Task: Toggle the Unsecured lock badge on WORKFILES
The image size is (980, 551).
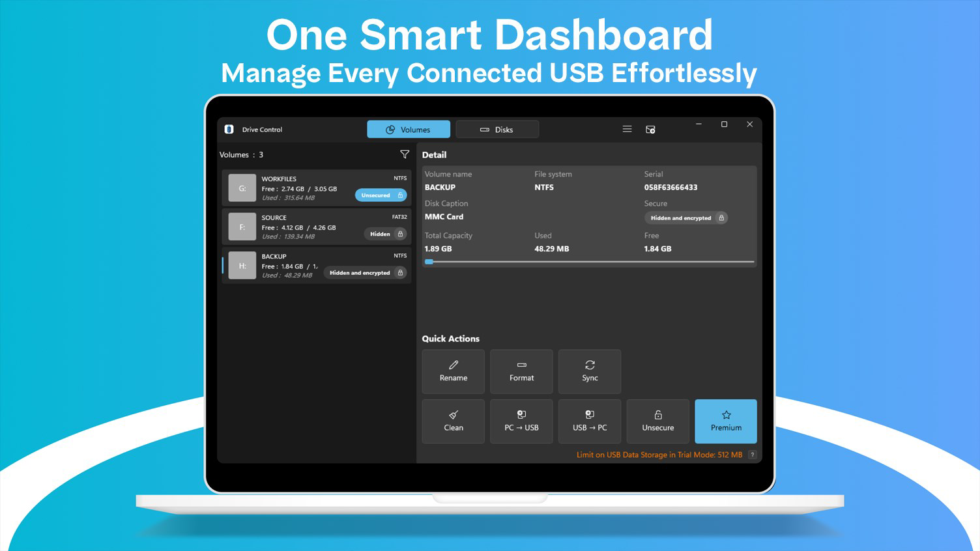Action: pyautogui.click(x=381, y=195)
